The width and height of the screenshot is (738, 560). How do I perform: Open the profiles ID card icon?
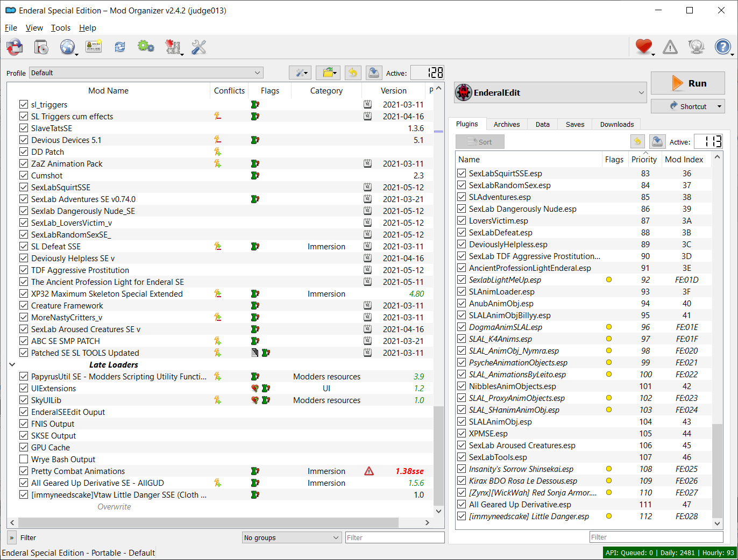pyautogui.click(x=94, y=47)
